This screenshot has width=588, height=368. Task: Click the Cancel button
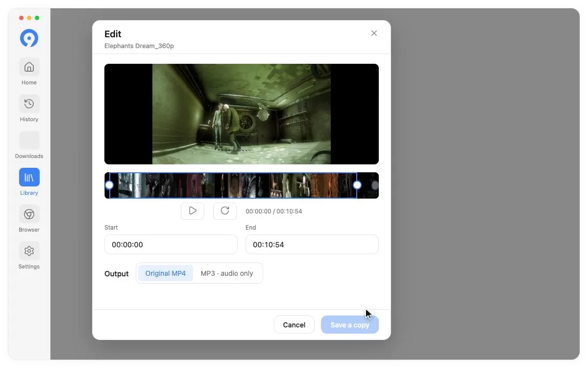tap(294, 325)
